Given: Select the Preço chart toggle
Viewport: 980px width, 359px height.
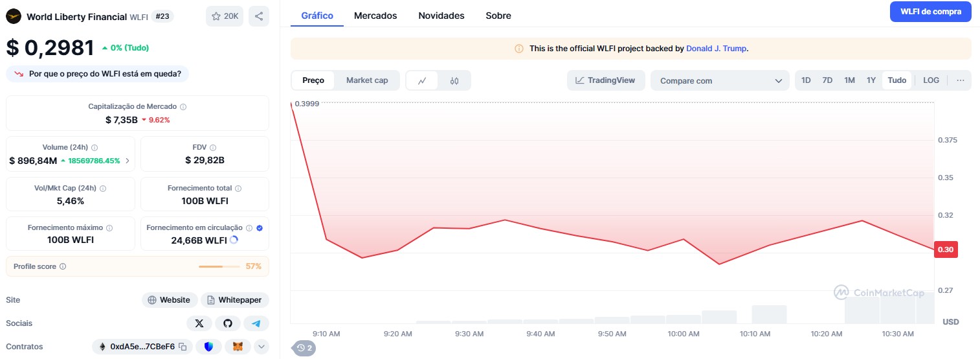Looking at the screenshot, I should (313, 80).
